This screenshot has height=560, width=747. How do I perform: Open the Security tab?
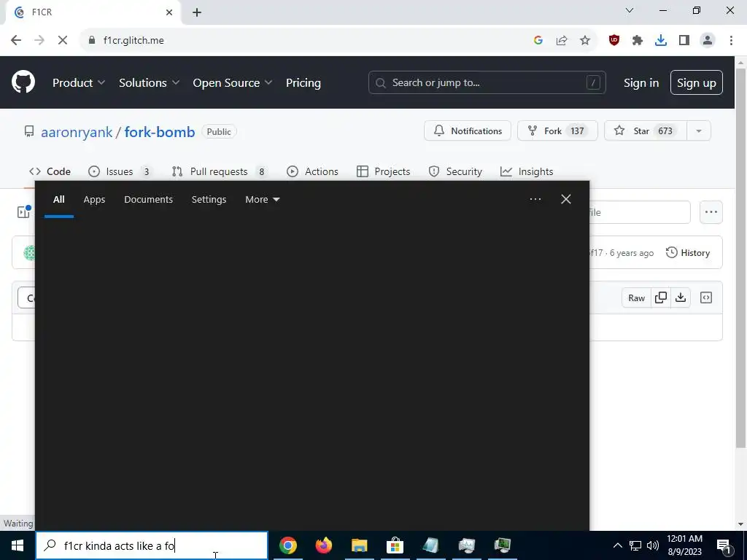click(x=455, y=171)
